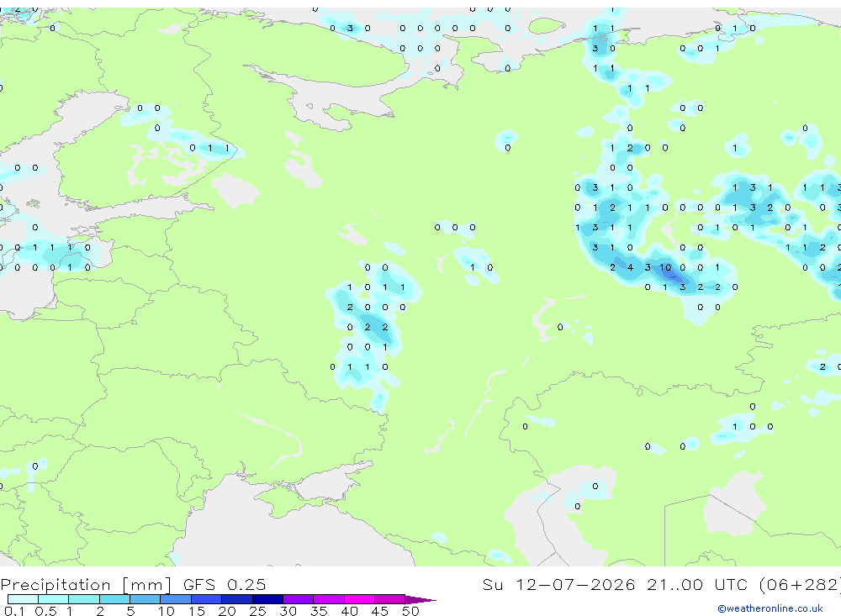Image resolution: width=841 pixels, height=616 pixels.
Task: Click the 2–5 mm legend color box
Action: pyautogui.click(x=114, y=599)
